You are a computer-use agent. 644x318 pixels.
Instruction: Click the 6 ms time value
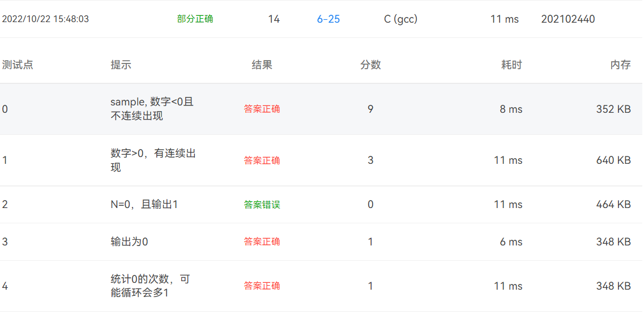point(511,242)
